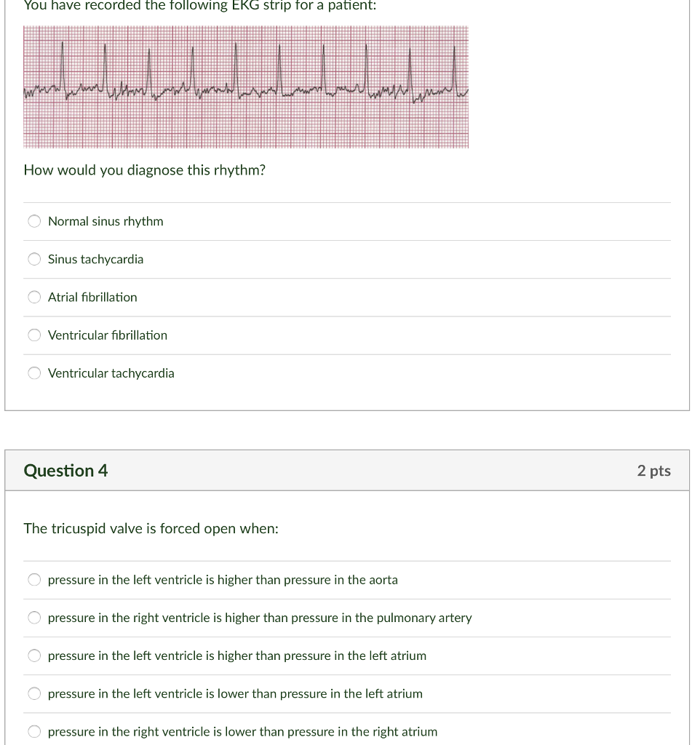This screenshot has width=700, height=745.
Task: Click the 'Atrial fibrillation' answer label
Action: (92, 297)
